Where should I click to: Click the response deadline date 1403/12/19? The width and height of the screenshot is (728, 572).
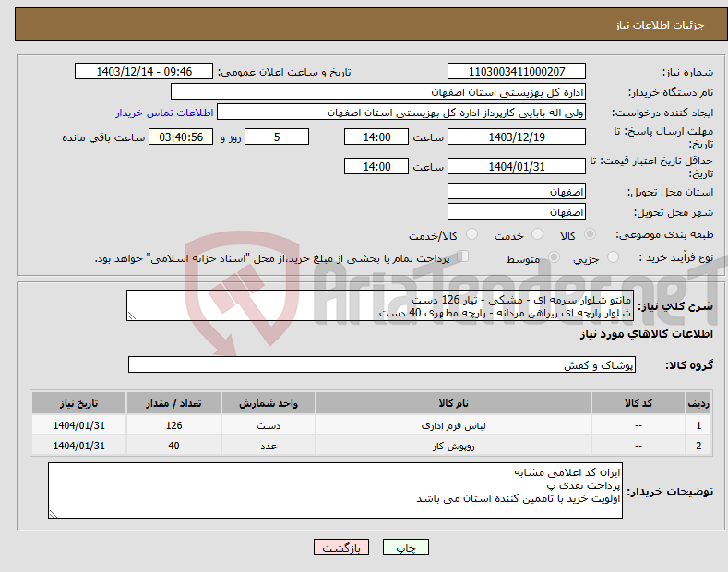click(517, 137)
